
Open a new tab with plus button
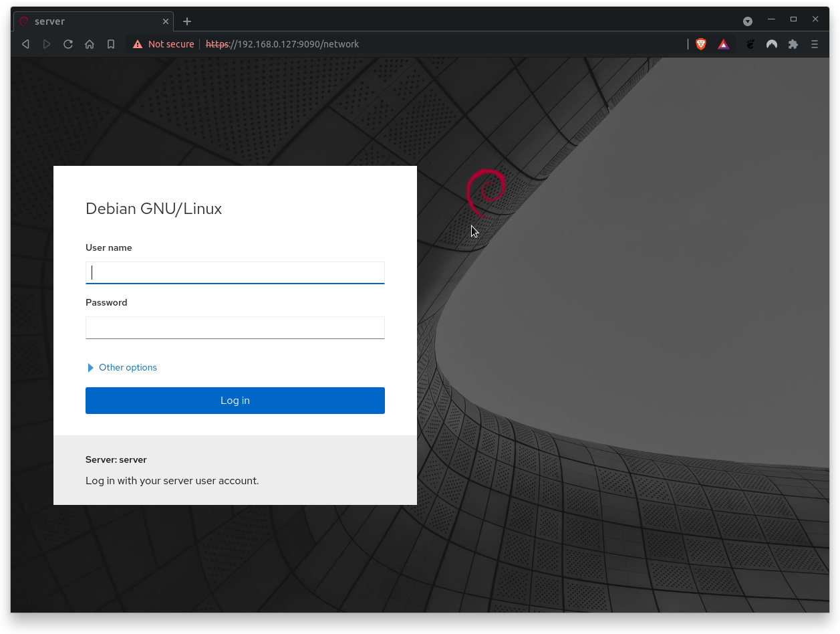point(187,21)
